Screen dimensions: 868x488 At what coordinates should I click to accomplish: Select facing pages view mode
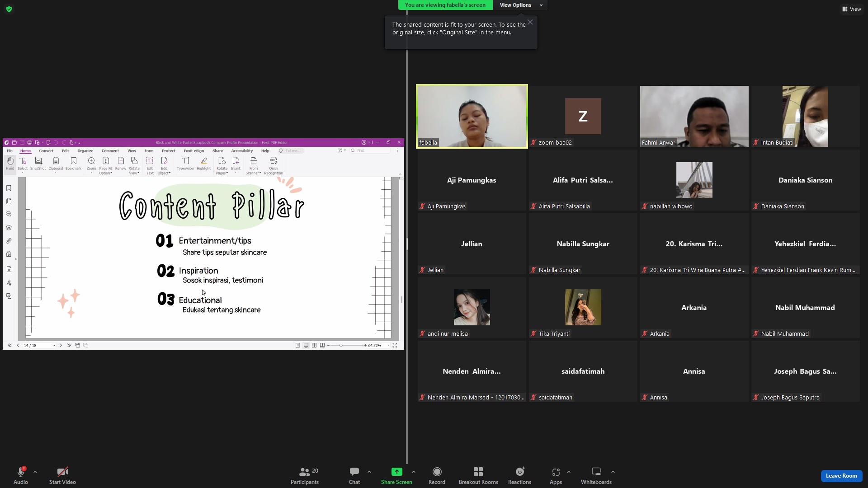point(314,345)
